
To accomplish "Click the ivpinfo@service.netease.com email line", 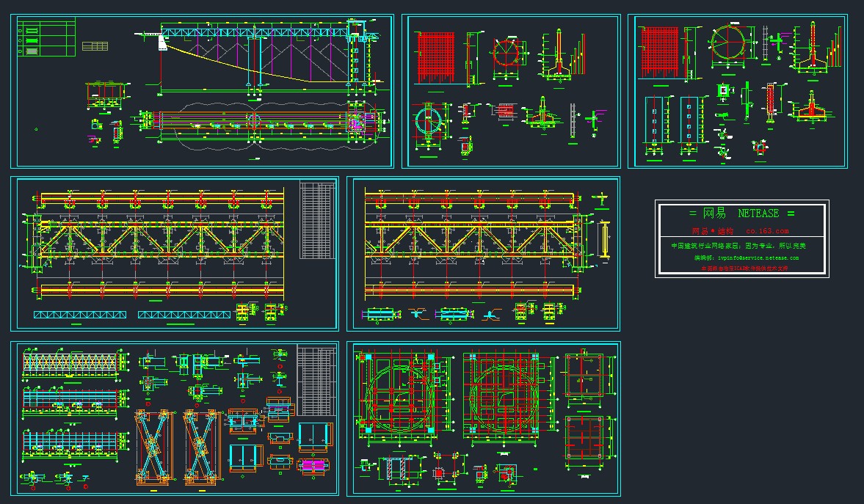I will pyautogui.click(x=746, y=258).
